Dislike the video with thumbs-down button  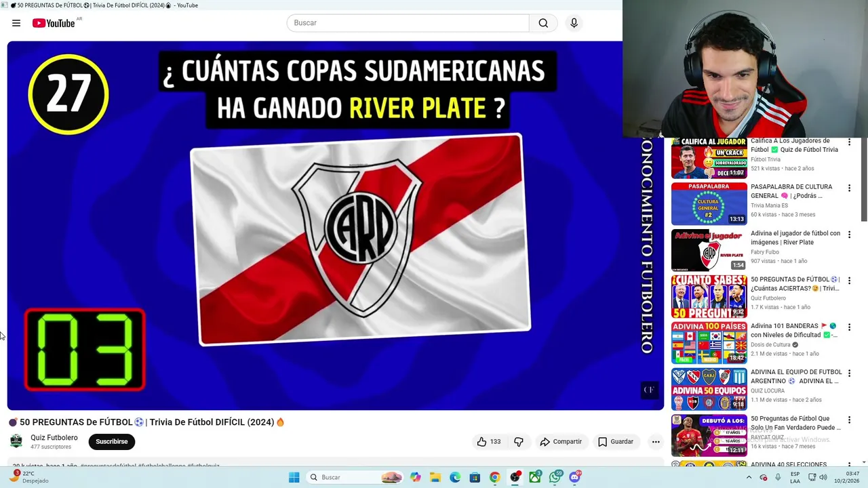[x=519, y=442]
